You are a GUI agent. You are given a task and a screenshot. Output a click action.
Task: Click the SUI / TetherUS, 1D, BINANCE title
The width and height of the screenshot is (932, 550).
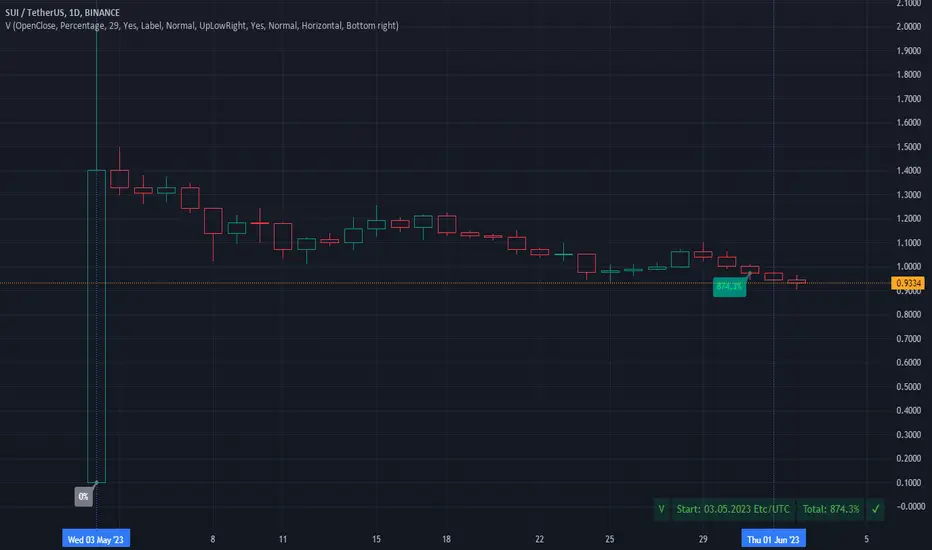[62, 12]
